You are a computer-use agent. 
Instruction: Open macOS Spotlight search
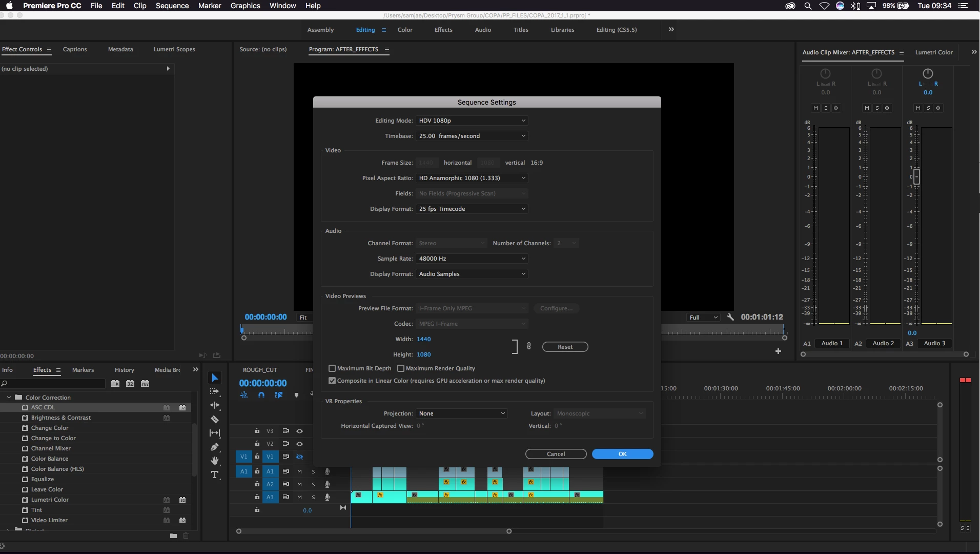click(x=808, y=6)
